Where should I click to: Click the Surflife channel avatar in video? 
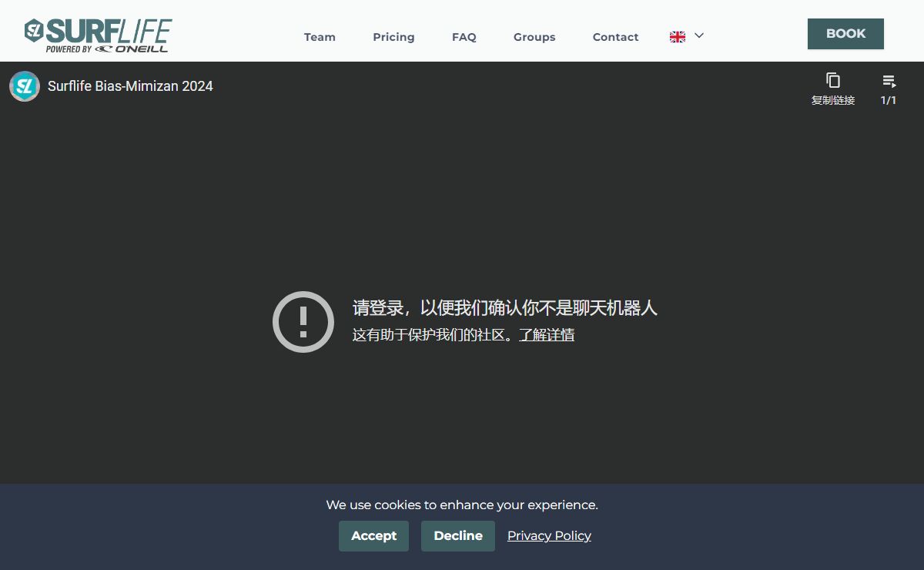tap(25, 86)
